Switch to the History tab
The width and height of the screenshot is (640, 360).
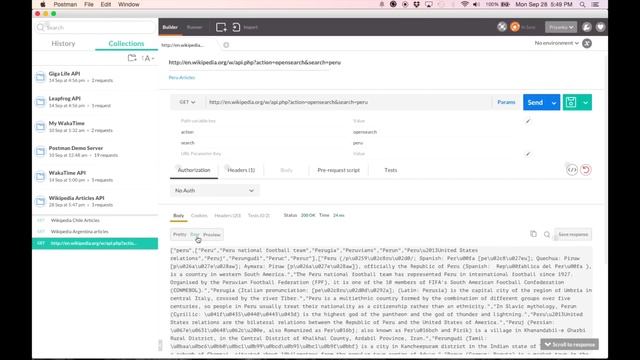[63, 43]
